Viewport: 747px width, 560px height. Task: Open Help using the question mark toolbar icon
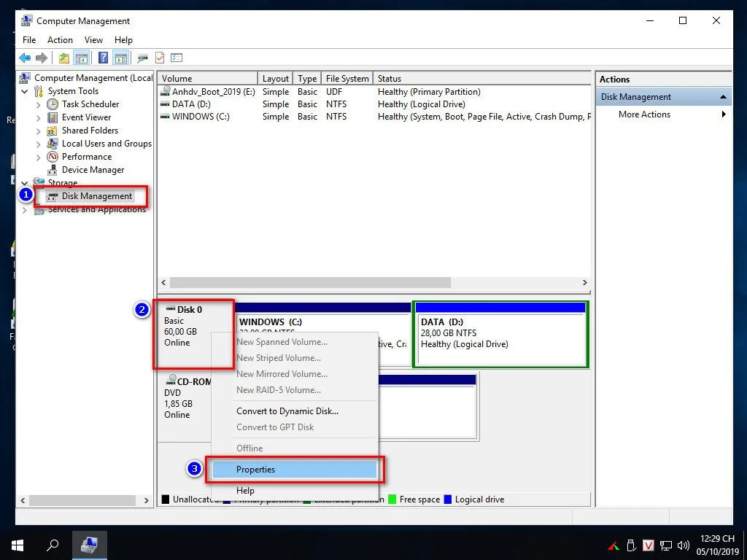[103, 58]
